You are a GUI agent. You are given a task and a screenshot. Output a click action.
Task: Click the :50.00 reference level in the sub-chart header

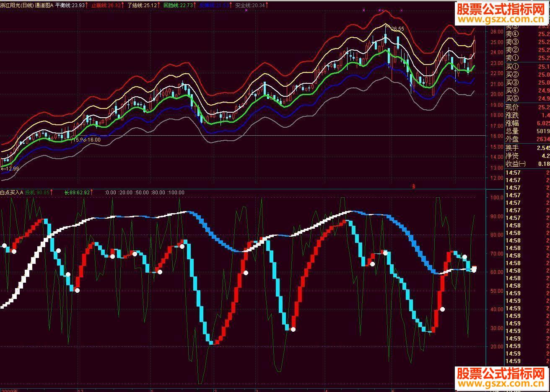(141, 193)
